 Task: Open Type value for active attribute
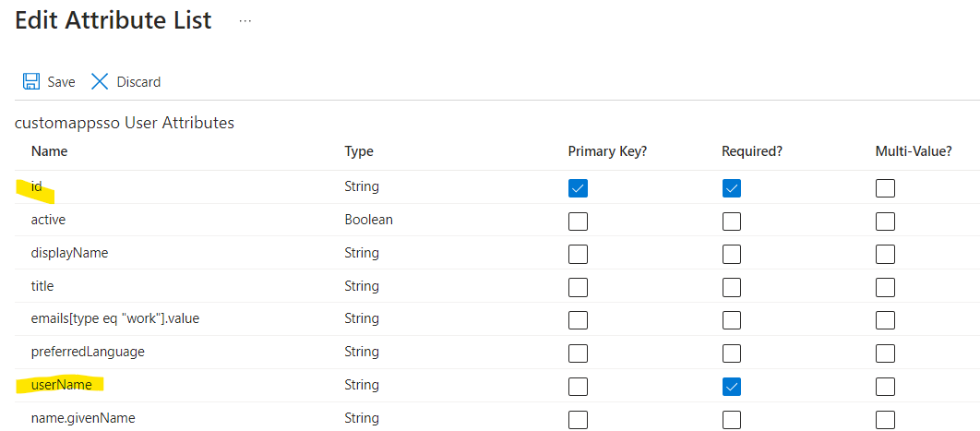coord(369,220)
